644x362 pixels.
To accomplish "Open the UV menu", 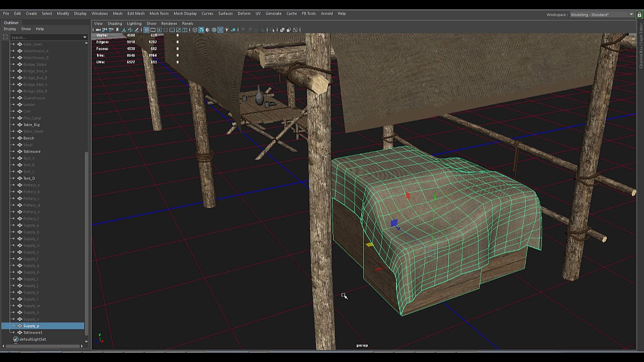I will tap(258, 14).
